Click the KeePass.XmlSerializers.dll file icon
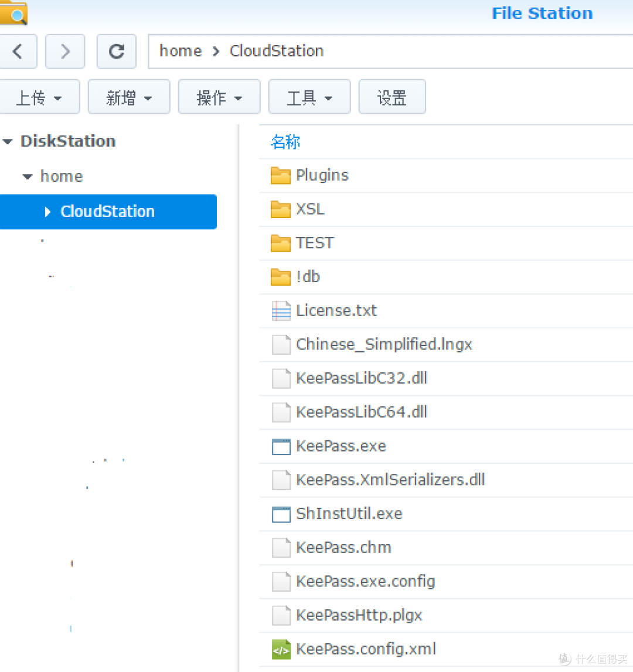The width and height of the screenshot is (633, 672). (x=281, y=480)
